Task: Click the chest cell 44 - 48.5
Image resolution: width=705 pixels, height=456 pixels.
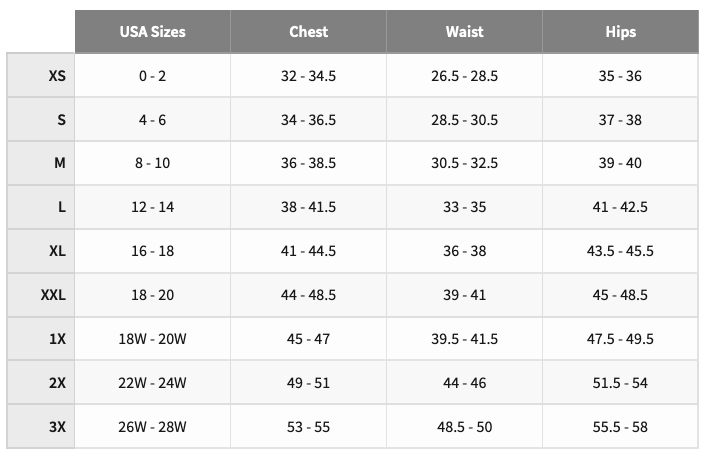Action: coord(308,295)
